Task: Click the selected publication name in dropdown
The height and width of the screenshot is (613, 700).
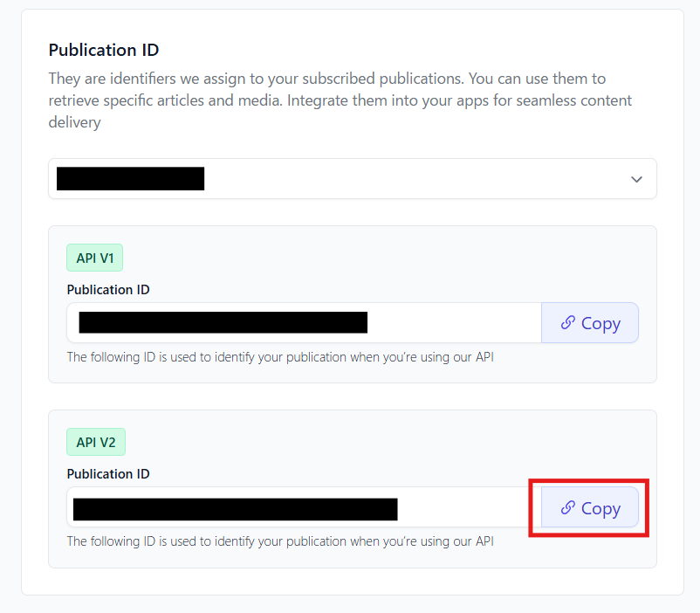Action: [130, 179]
